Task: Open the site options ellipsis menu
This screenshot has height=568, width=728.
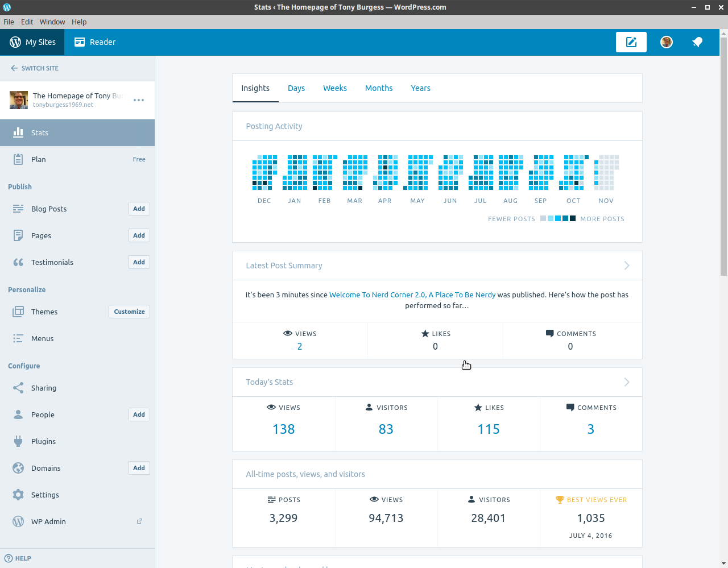Action: point(139,100)
